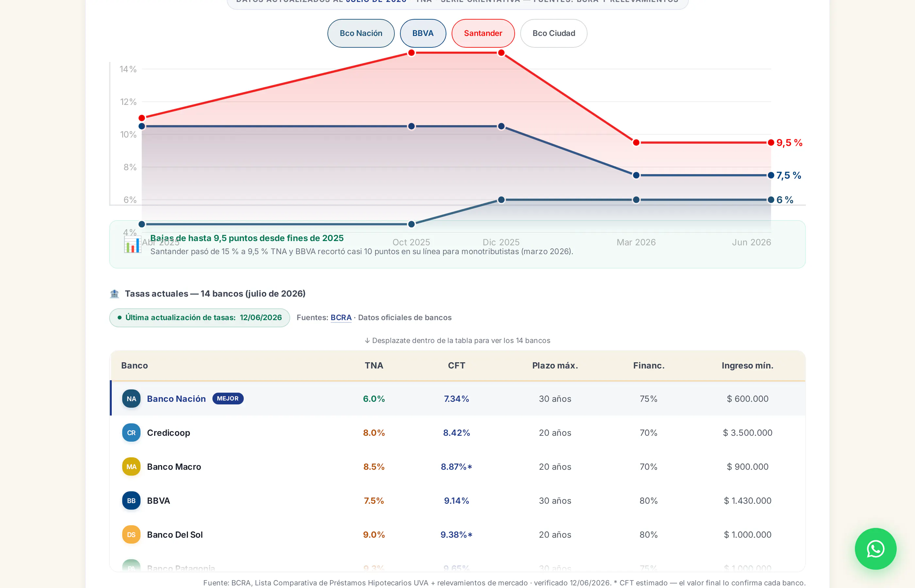The image size is (915, 588).
Task: Click BBVA's $ 1.430.000 minimum income
Action: click(x=747, y=500)
